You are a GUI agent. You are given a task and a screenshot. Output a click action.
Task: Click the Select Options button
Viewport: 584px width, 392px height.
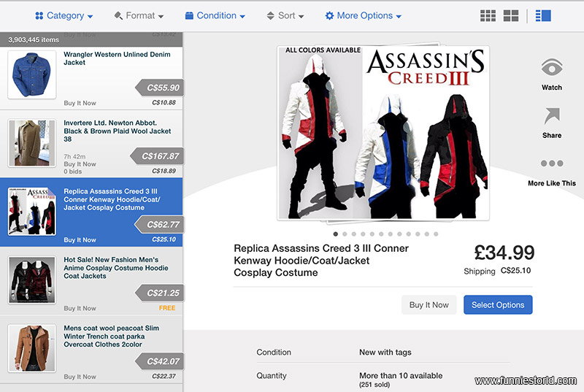click(498, 305)
